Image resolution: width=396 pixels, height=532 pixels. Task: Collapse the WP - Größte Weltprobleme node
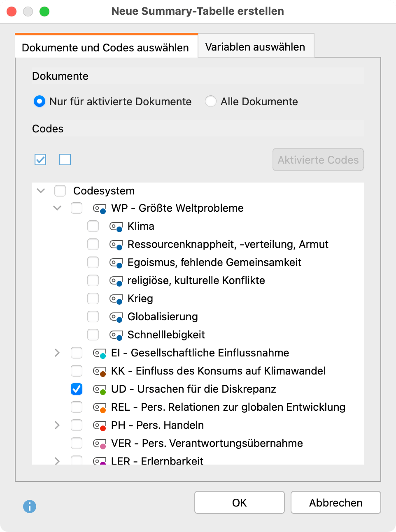pos(57,208)
